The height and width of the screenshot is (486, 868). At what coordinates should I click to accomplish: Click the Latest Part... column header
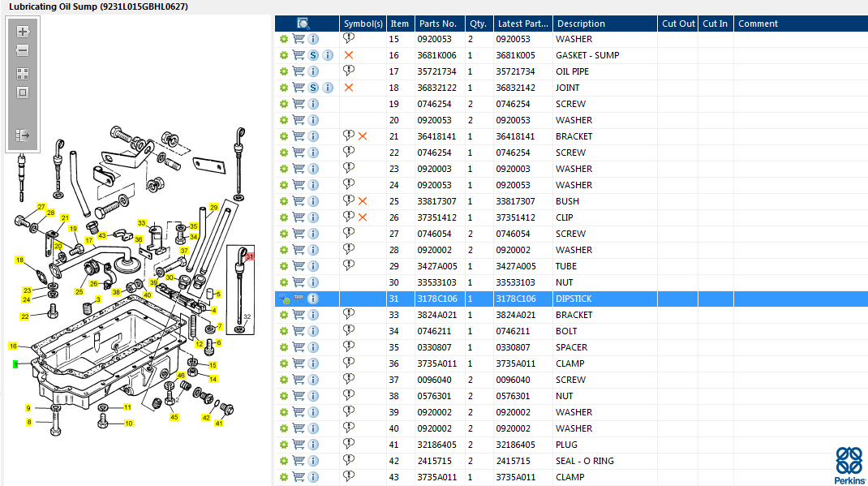point(522,24)
